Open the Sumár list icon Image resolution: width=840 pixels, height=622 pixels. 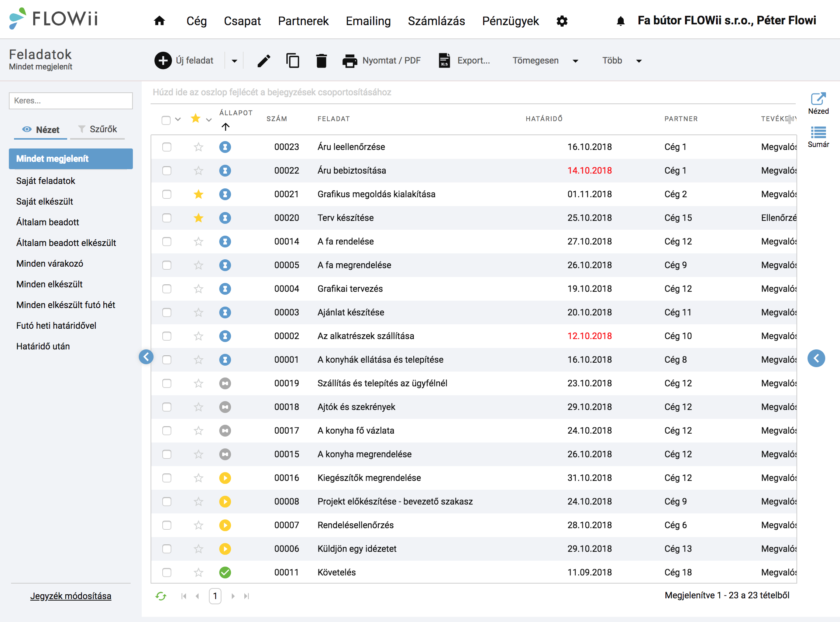click(818, 137)
